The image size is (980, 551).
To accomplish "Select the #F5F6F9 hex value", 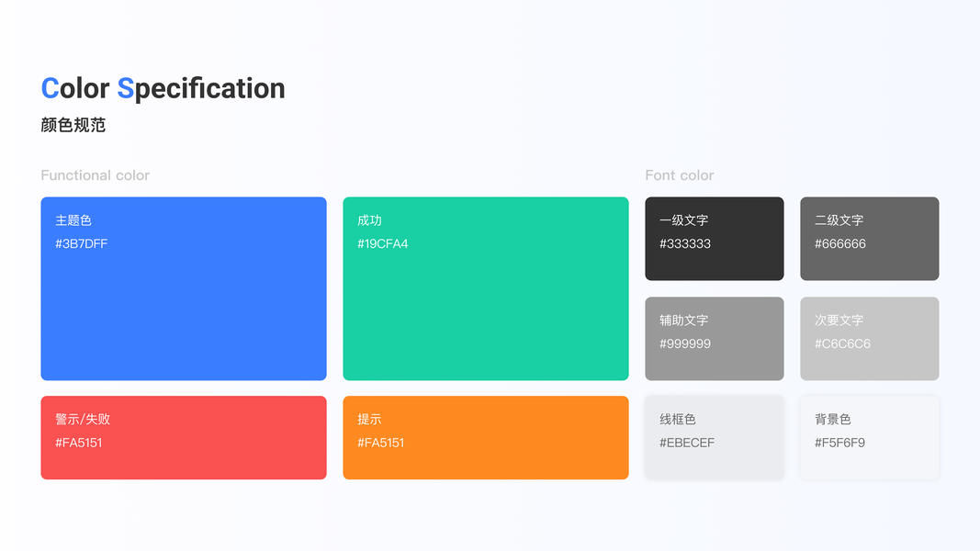I will (x=840, y=443).
